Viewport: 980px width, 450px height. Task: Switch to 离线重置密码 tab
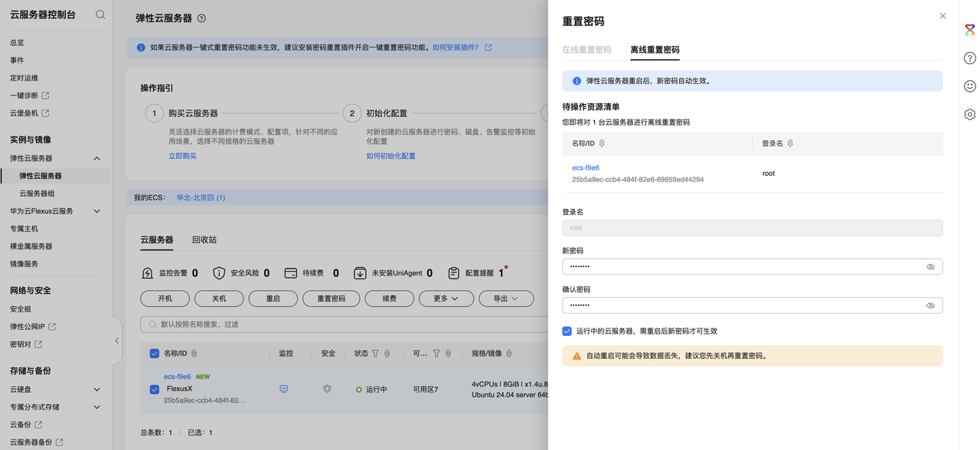click(x=655, y=50)
